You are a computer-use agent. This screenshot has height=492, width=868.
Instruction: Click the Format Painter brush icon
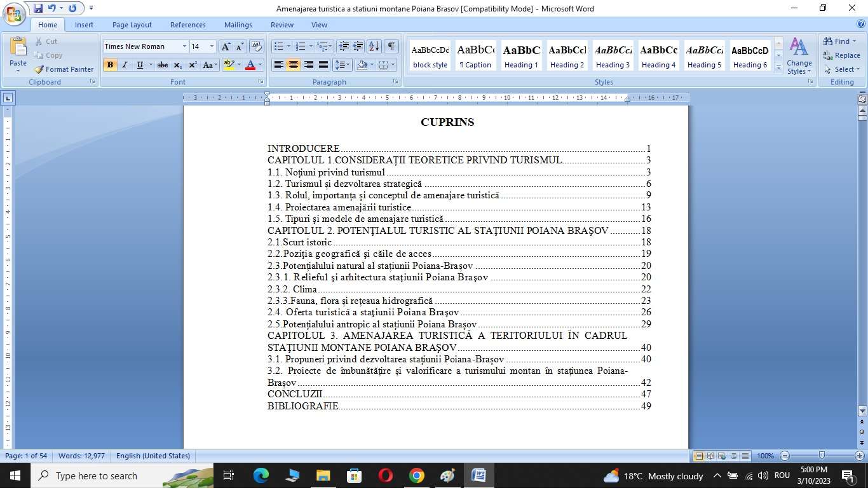tap(39, 69)
